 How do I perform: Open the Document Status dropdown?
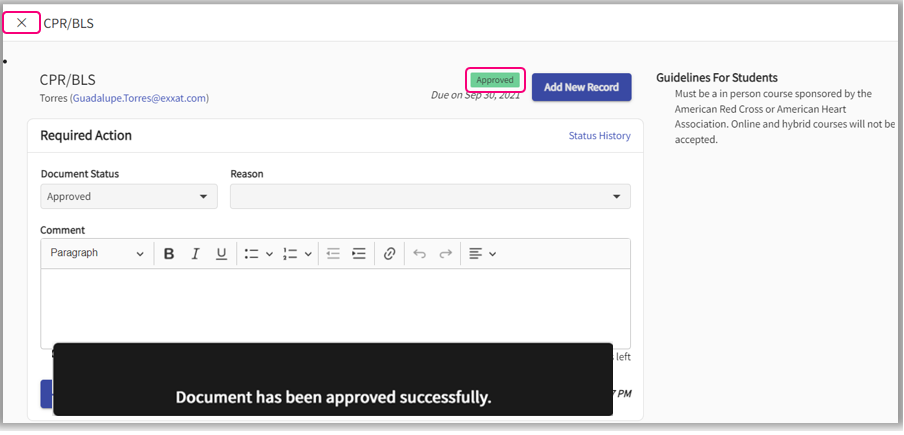(128, 197)
